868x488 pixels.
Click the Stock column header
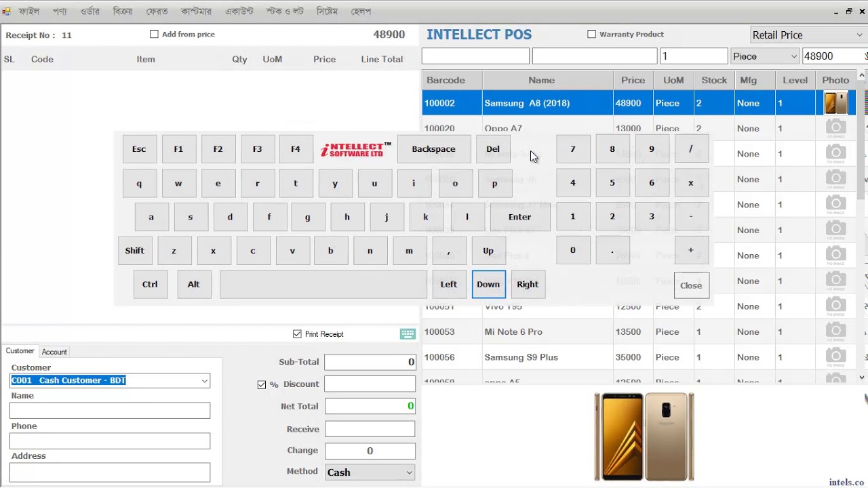click(x=714, y=80)
